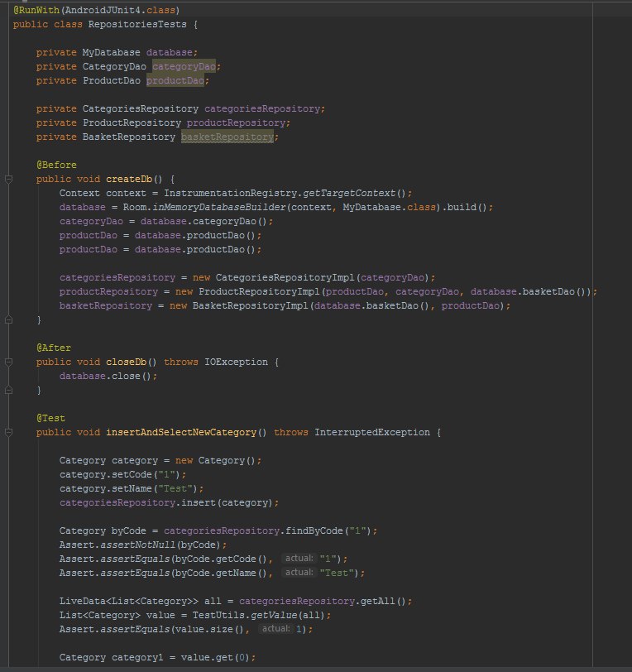Click AndroidJUnit4 in the RunWith annotation
The width and height of the screenshot is (632, 672).
pyautogui.click(x=103, y=10)
